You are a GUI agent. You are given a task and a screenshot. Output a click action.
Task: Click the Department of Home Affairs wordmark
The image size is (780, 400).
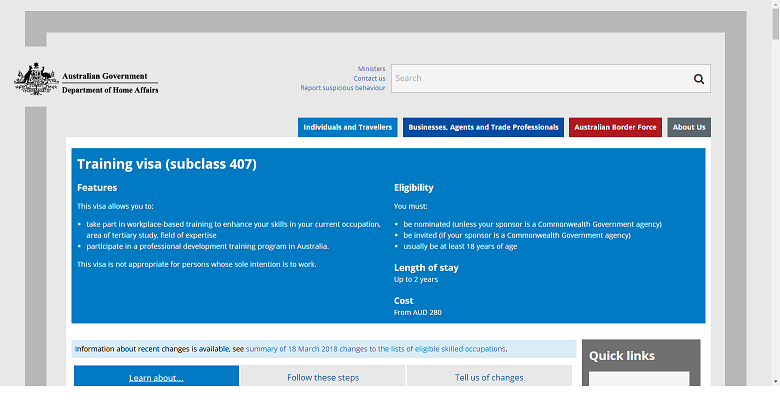pyautogui.click(x=110, y=90)
